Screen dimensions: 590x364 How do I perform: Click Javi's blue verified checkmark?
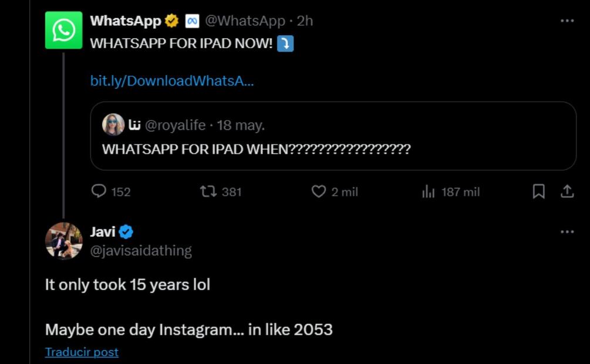[126, 232]
